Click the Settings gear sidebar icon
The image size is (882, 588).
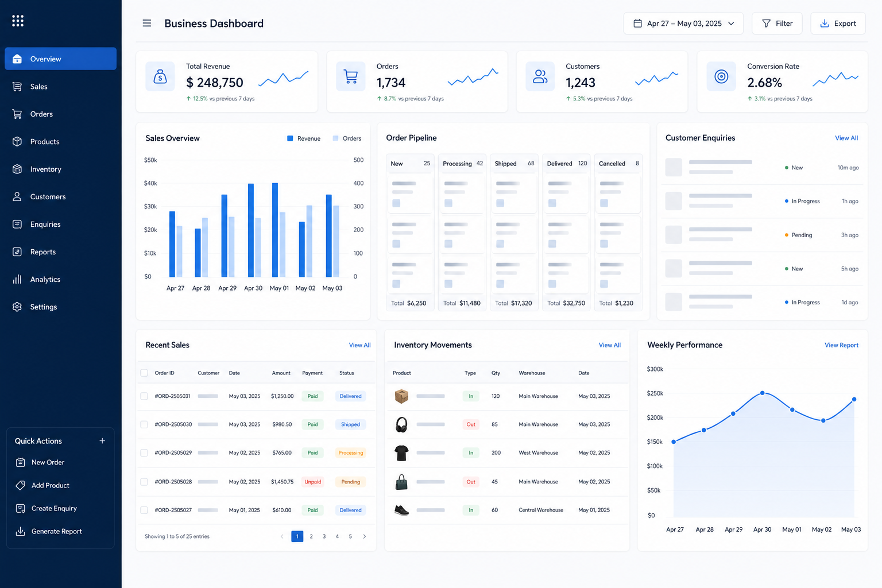pyautogui.click(x=17, y=307)
